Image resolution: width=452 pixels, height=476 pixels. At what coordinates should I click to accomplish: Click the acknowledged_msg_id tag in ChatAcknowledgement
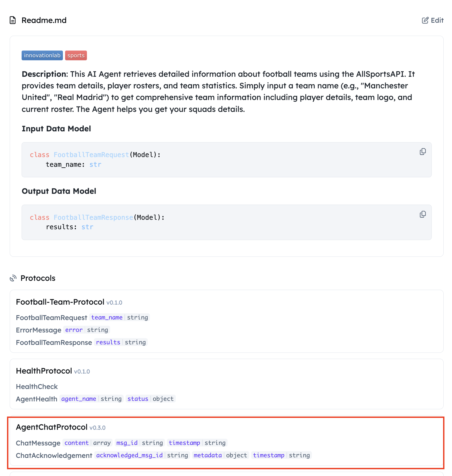129,455
